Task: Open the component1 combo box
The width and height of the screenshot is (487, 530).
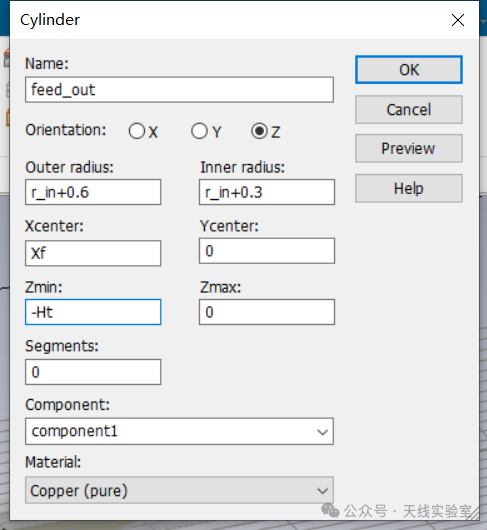Action: [179, 432]
